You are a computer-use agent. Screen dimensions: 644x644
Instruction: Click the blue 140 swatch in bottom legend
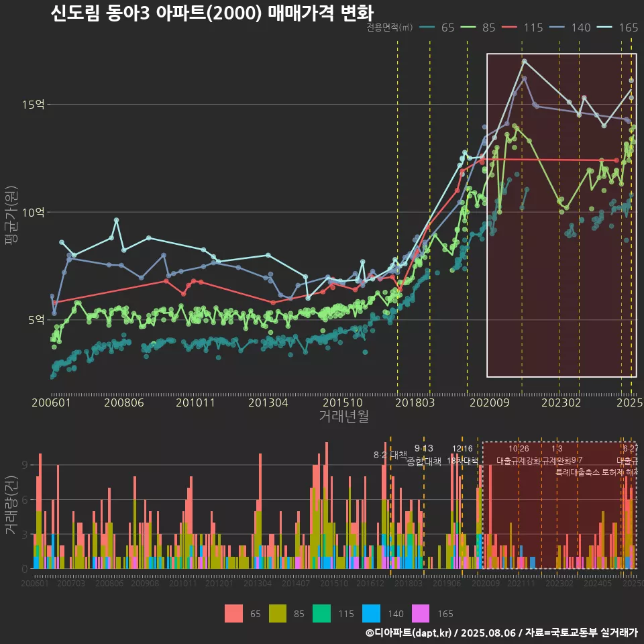pos(371,614)
